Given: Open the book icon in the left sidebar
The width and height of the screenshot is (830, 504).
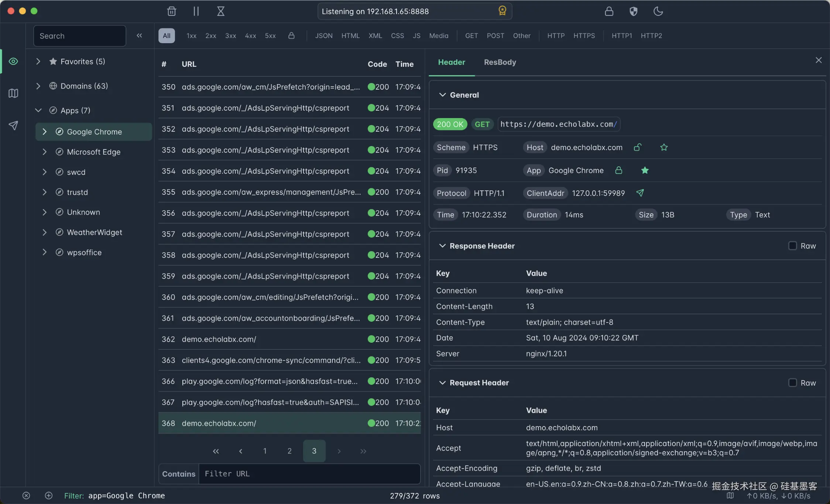Looking at the screenshot, I should (13, 93).
